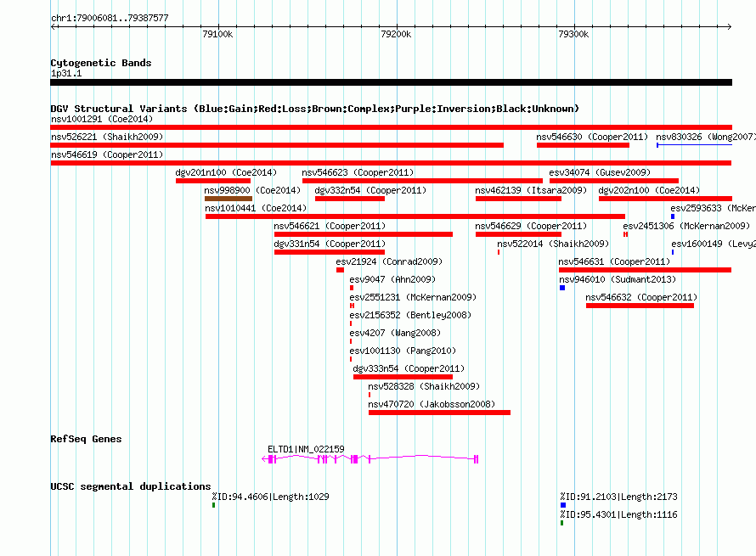The width and height of the screenshot is (756, 556).
Task: Select dgv332n54 (Cooper2011) variant
Action: [x=350, y=199]
